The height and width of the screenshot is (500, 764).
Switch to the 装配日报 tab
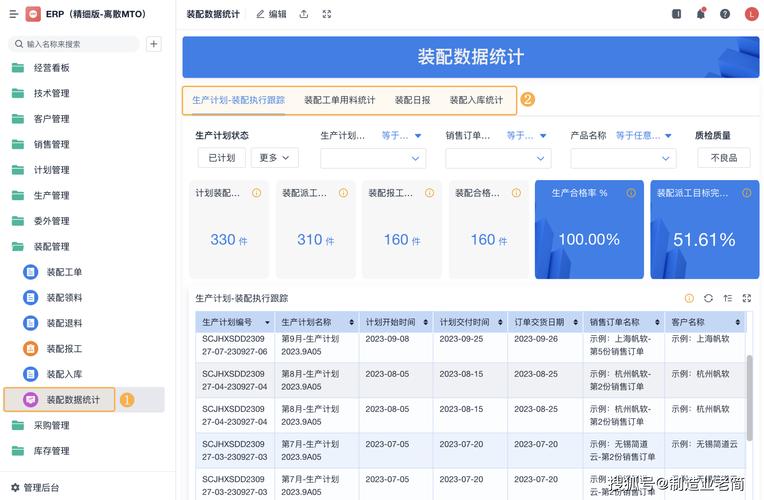click(412, 100)
